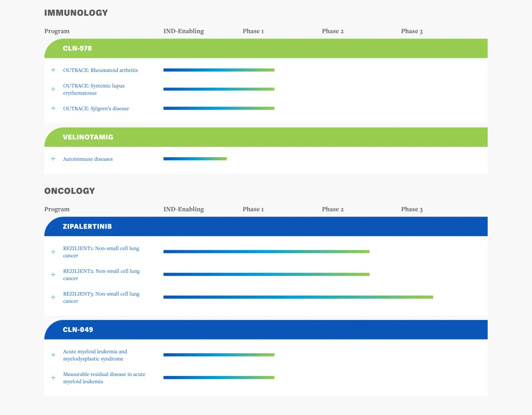Expand plus icon for Systemic lupus erythematosus

coord(53,89)
